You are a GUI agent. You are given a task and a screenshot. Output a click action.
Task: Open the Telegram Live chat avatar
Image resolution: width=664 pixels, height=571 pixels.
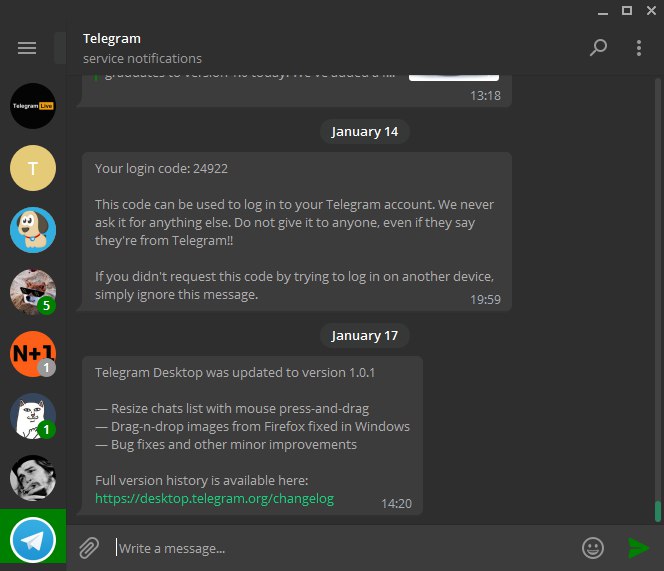pyautogui.click(x=33, y=106)
